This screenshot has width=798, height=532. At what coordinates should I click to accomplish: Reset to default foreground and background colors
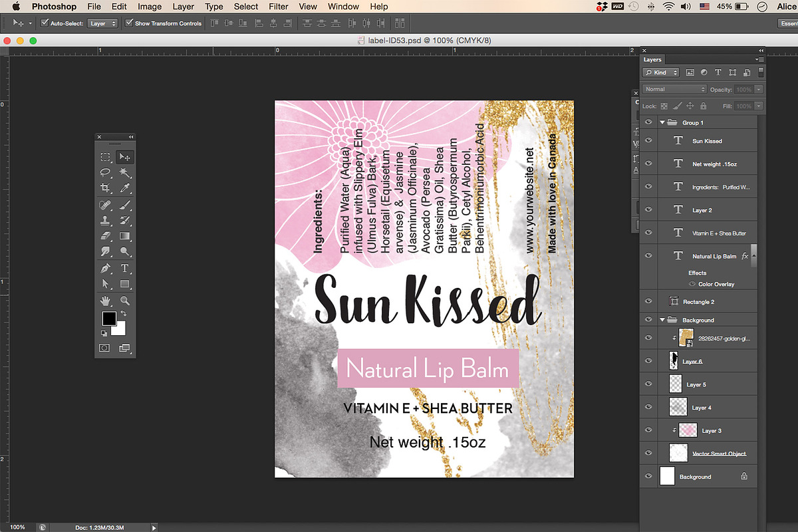point(104,333)
